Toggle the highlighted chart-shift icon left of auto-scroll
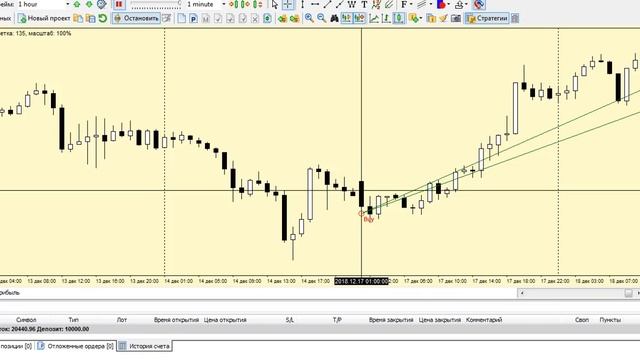This screenshot has width=640, height=360. coord(347,18)
